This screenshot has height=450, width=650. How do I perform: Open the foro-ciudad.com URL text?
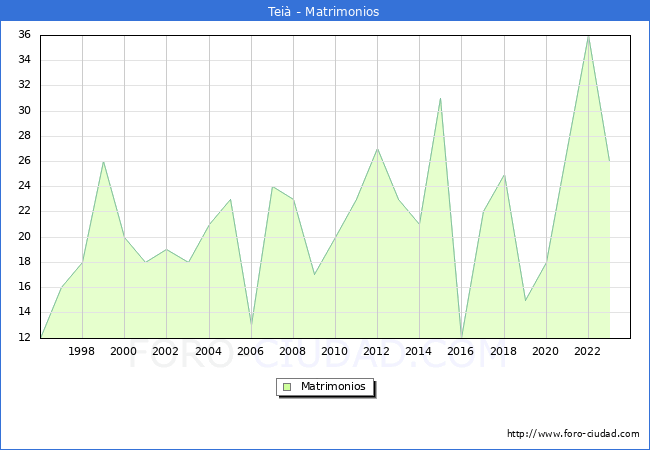(573, 434)
